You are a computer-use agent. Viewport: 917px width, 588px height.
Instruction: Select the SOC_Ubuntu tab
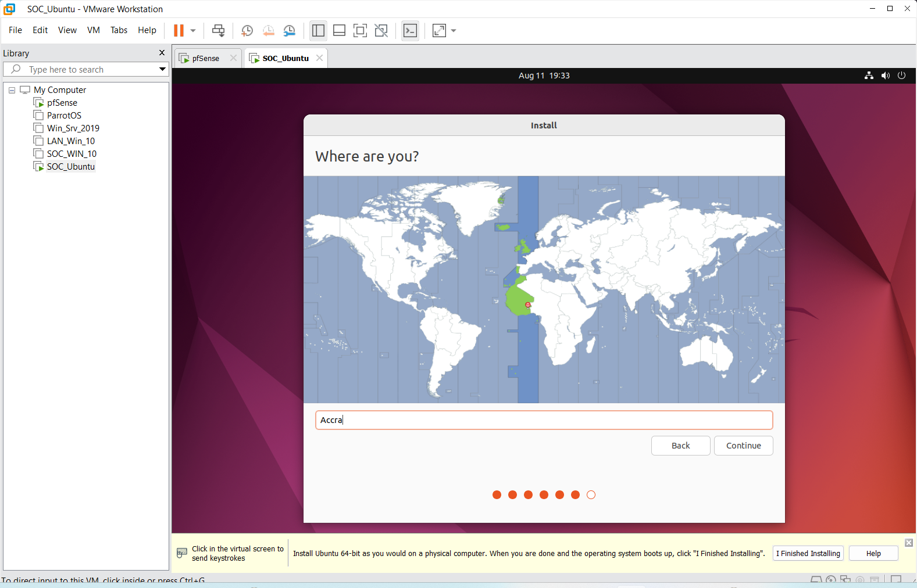point(285,58)
